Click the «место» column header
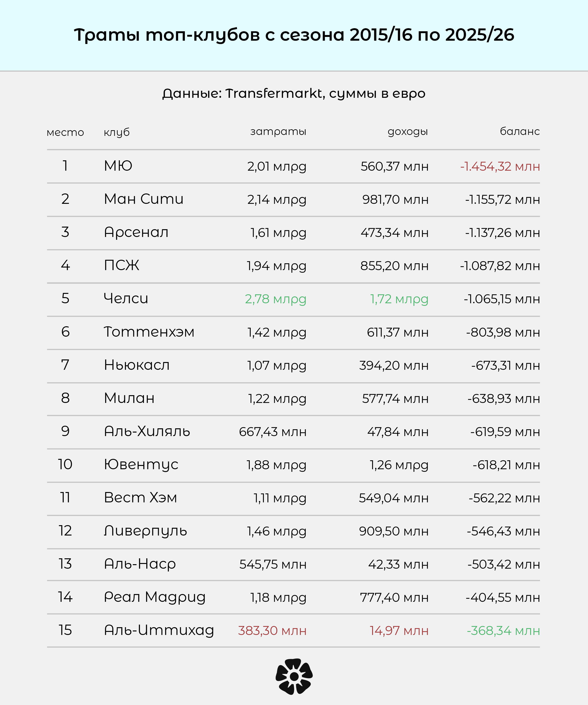This screenshot has height=705, width=588. 65,132
